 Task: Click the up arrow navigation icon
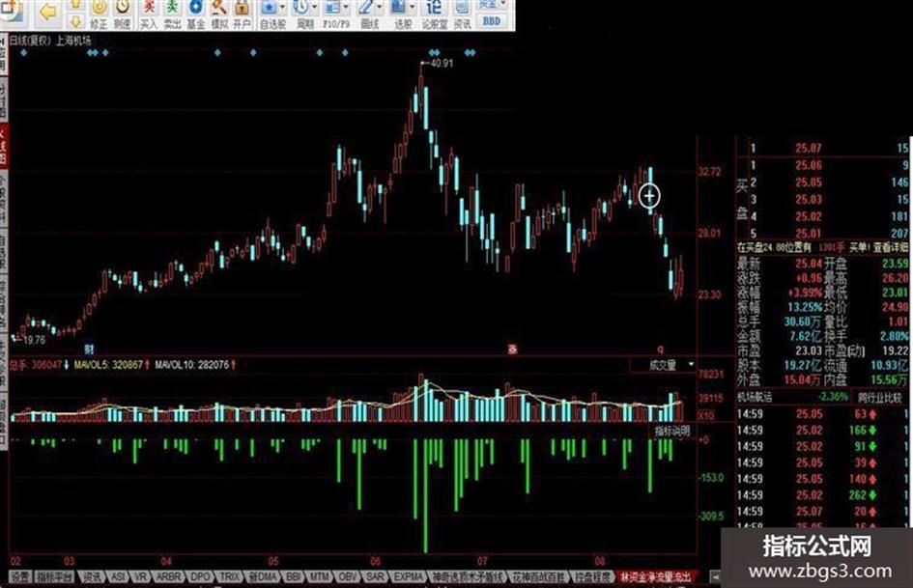tap(75, 5)
